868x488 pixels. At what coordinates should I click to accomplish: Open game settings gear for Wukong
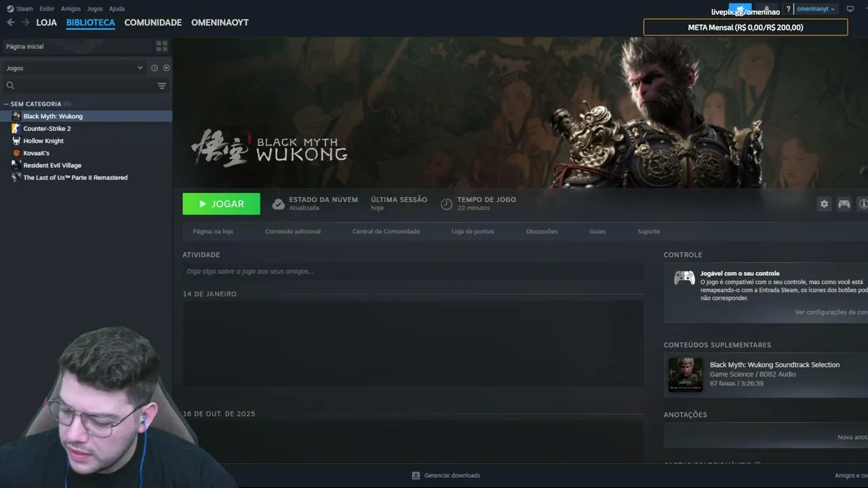click(824, 204)
